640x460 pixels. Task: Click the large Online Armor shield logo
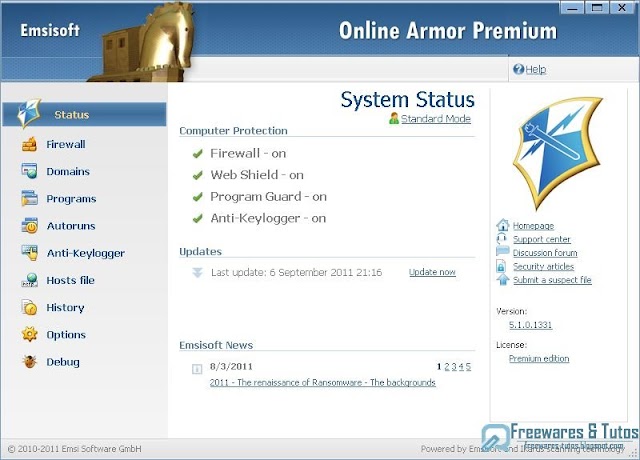tap(558, 153)
